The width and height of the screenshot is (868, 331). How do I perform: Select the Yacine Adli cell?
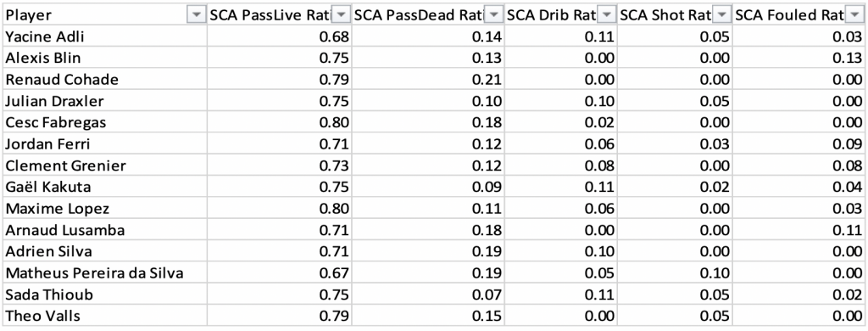(104, 36)
